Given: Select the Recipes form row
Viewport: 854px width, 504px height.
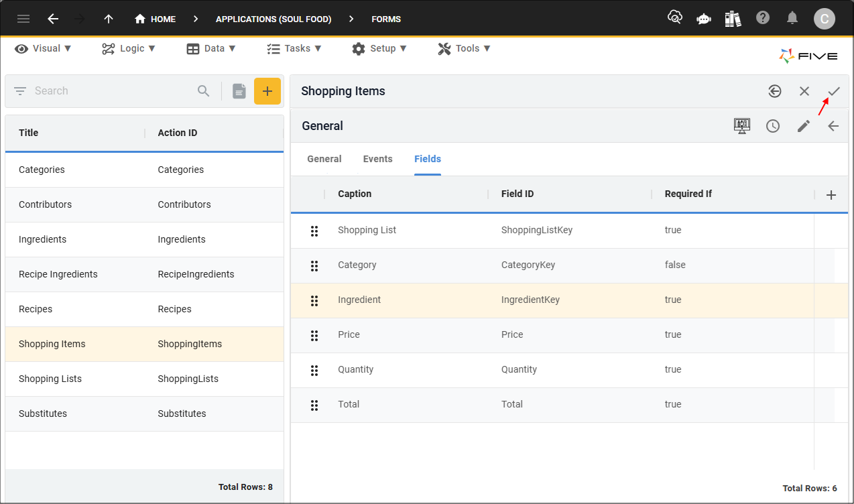Looking at the screenshot, I should (144, 309).
